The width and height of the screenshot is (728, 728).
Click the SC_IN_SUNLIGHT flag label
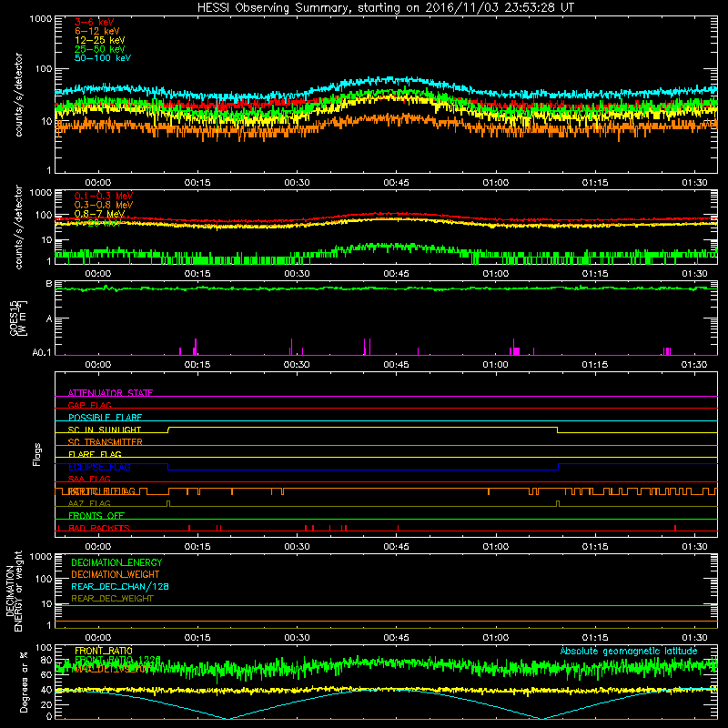[x=105, y=430]
